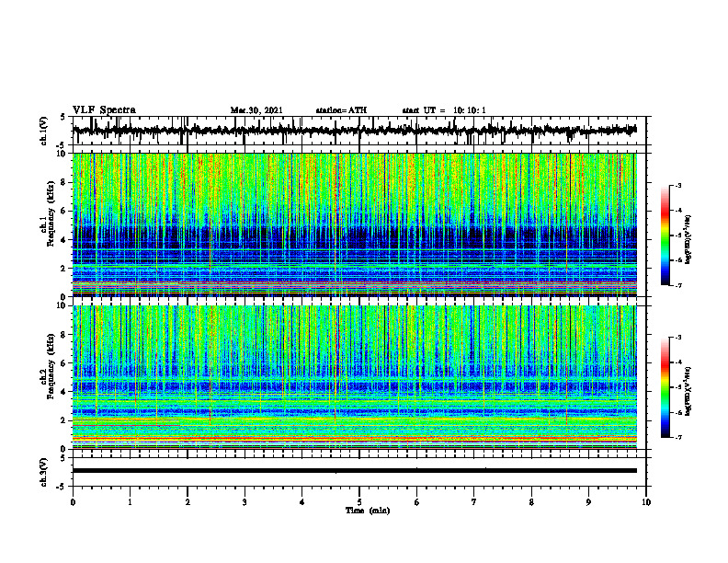Click the ch.3 black voltage trace bar
This screenshot has height=563, width=728.
click(x=354, y=471)
